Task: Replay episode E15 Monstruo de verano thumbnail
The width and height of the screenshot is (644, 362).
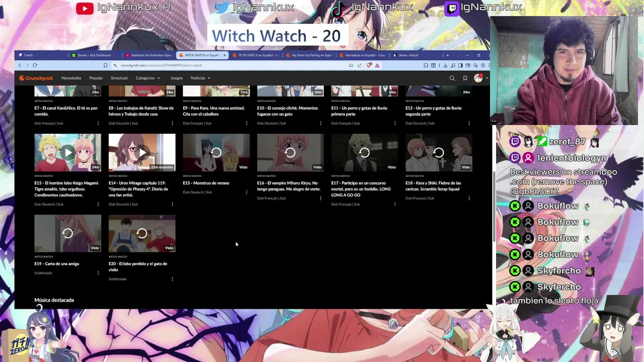Action: pyautogui.click(x=216, y=152)
